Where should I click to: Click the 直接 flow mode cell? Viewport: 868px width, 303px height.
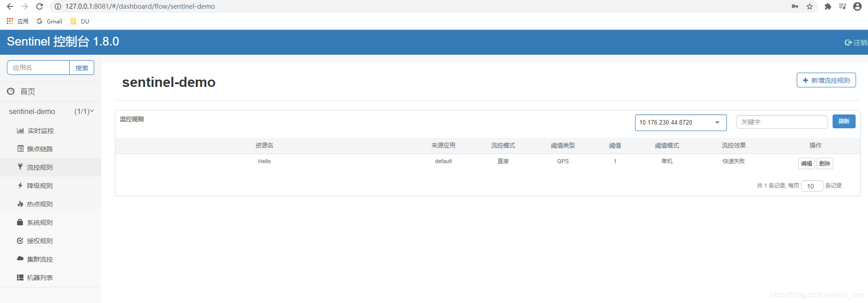(x=503, y=161)
